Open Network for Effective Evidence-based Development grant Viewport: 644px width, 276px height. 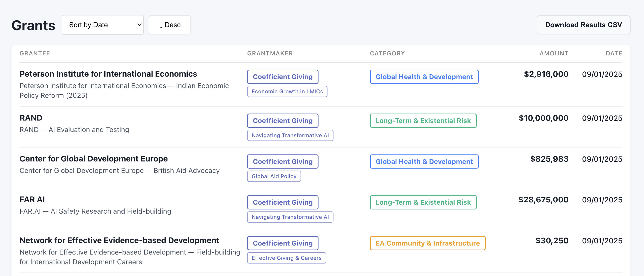tap(119, 240)
